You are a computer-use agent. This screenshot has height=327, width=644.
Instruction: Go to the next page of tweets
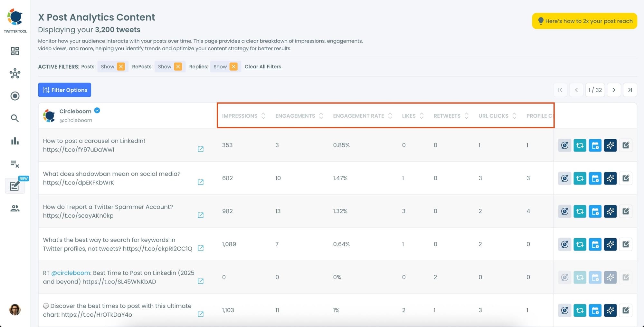[614, 90]
